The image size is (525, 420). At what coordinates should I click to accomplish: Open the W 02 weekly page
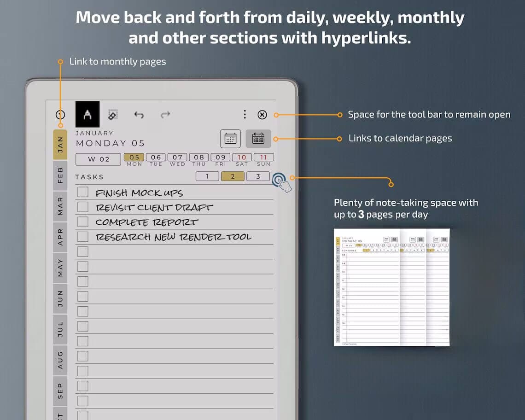(99, 159)
